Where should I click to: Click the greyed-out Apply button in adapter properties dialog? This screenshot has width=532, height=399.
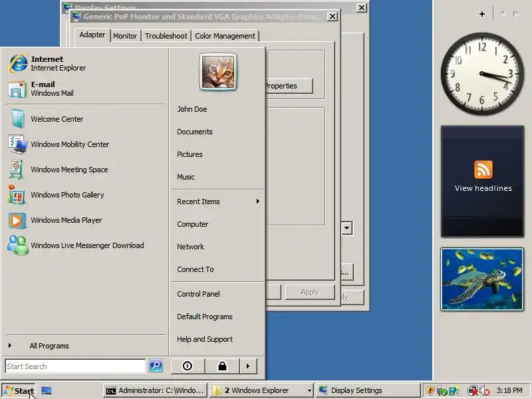[x=310, y=292]
